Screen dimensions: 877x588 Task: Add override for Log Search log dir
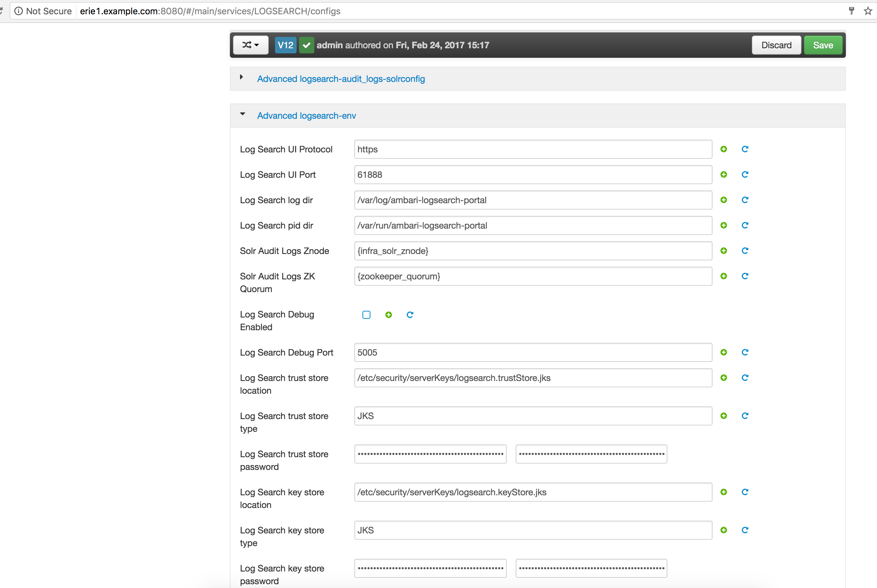click(x=724, y=200)
